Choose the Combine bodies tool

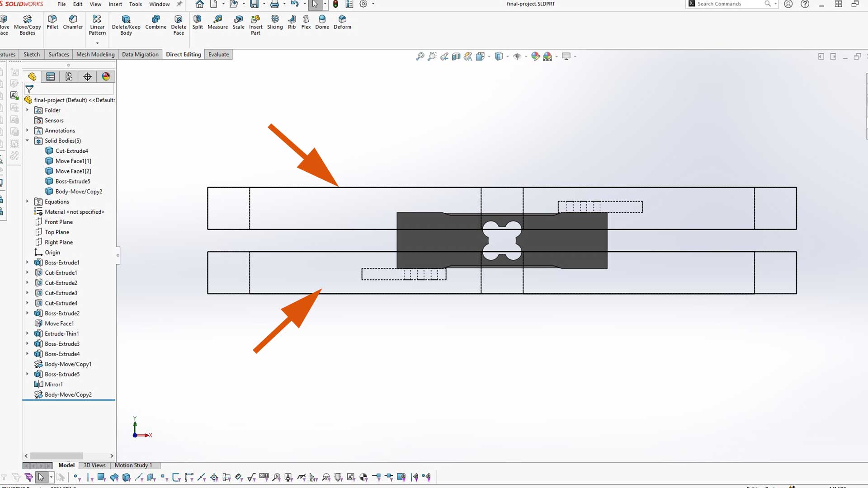point(156,22)
